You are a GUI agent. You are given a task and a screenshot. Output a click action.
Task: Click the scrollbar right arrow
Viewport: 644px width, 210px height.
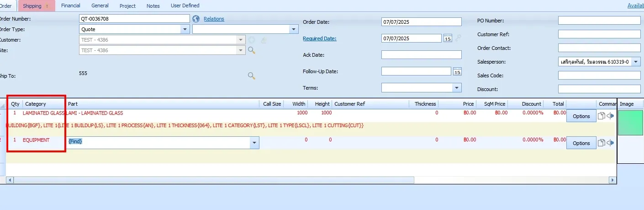612,180
